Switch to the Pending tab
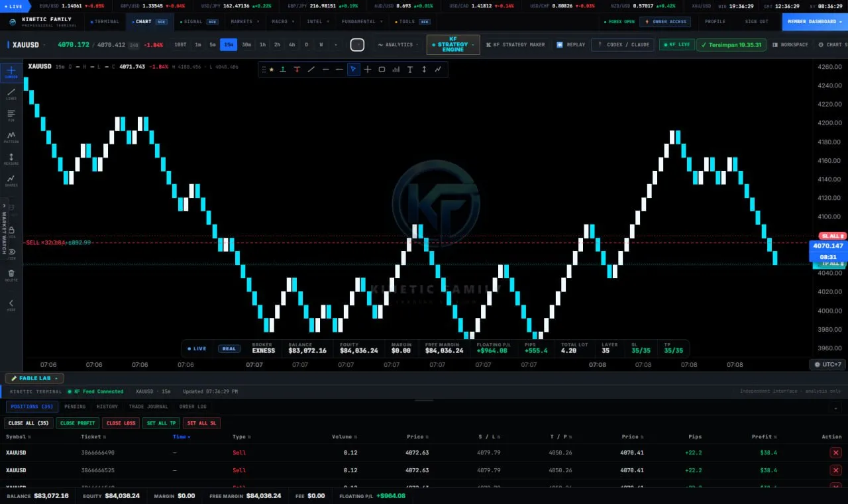 [x=75, y=407]
